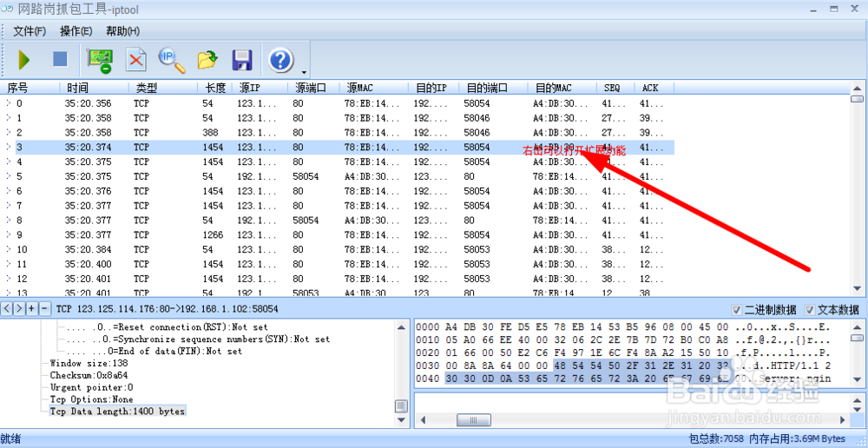Open the 帮助(H) menu

pos(122,31)
